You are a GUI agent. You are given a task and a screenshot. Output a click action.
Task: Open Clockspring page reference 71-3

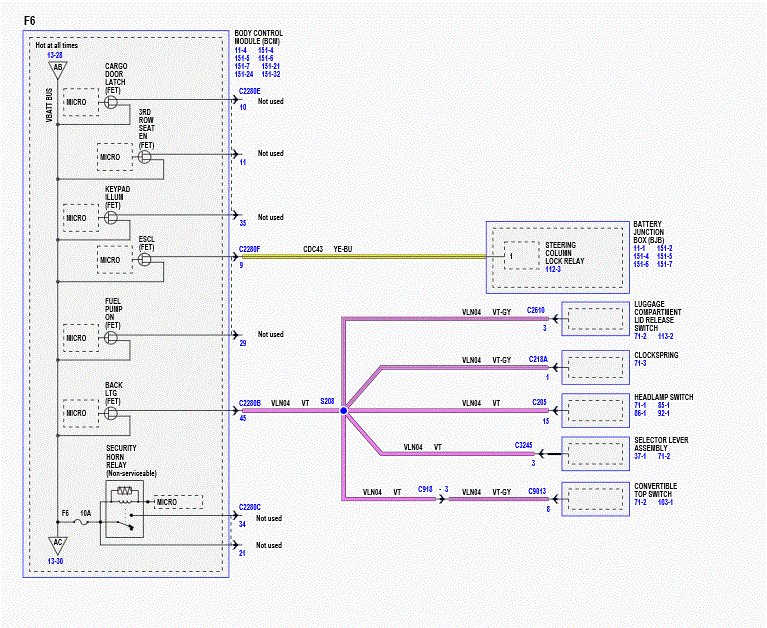640,363
